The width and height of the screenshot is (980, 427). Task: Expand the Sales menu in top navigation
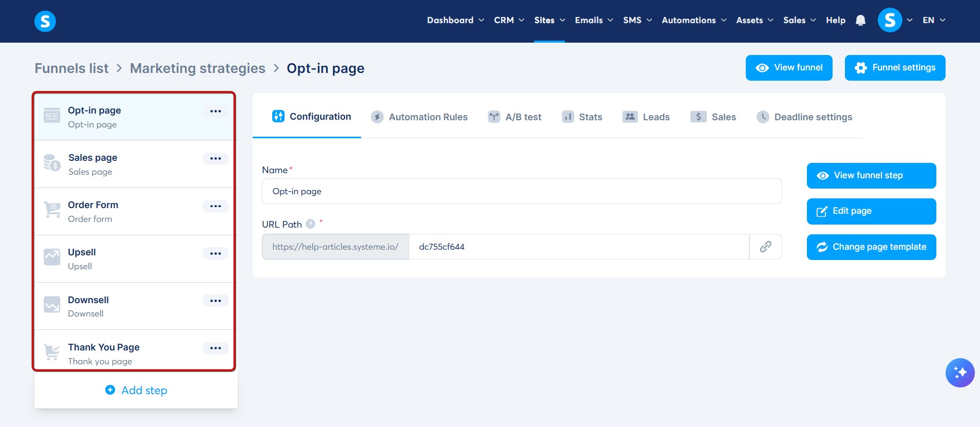point(799,20)
